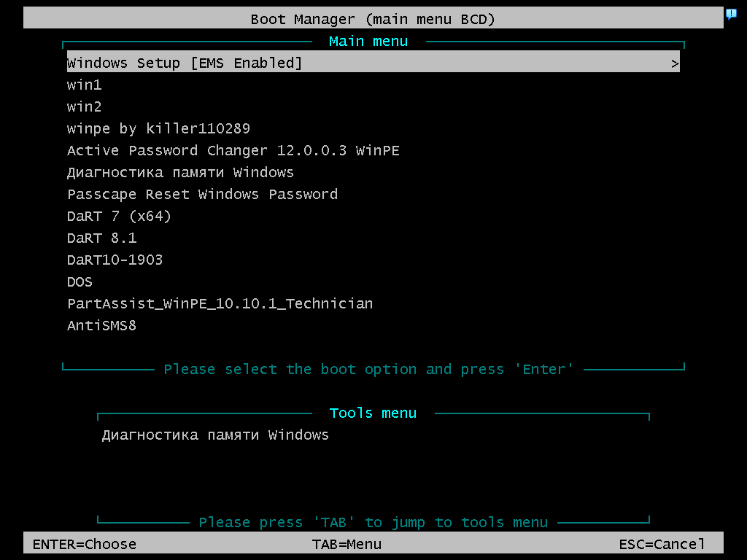The height and width of the screenshot is (560, 747).
Task: Select Passcape Reset Windows Password entry
Action: click(203, 194)
